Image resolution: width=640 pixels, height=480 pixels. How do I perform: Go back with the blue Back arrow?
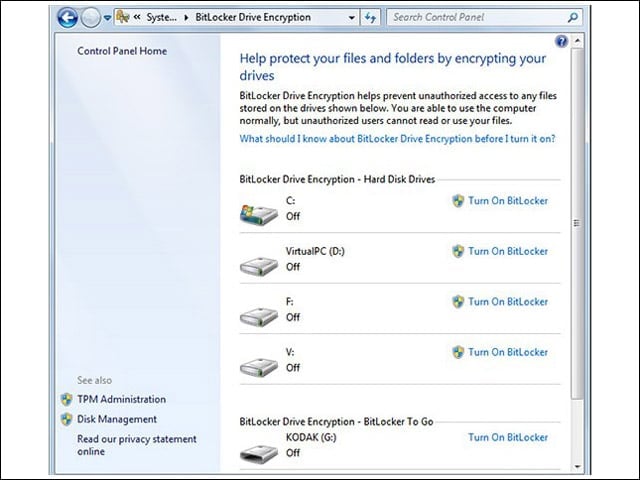pyautogui.click(x=67, y=18)
